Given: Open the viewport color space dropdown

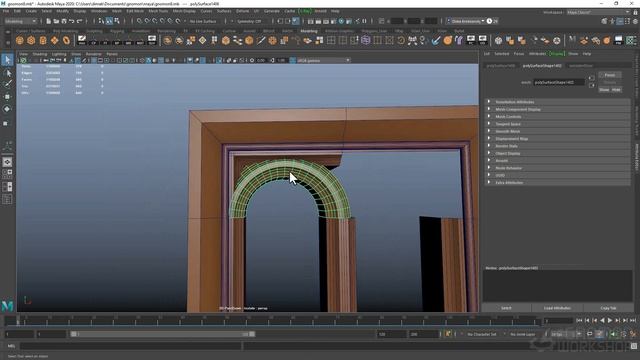Looking at the screenshot, I should (323, 60).
